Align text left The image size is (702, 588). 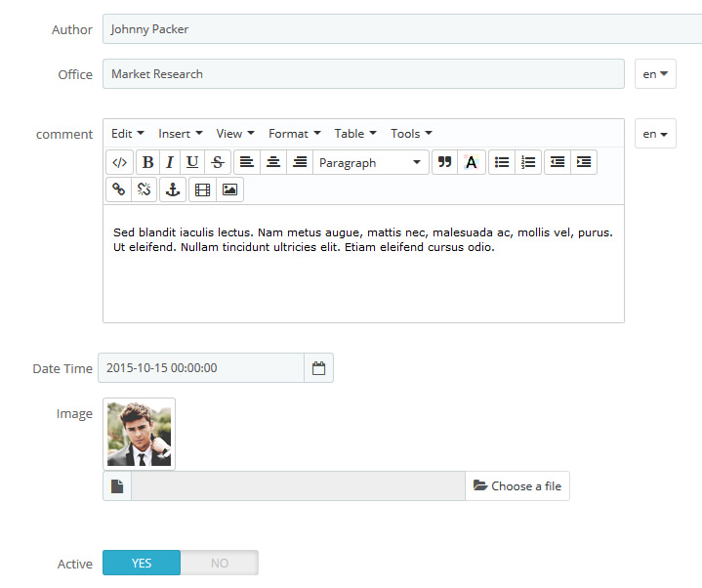pyautogui.click(x=247, y=162)
